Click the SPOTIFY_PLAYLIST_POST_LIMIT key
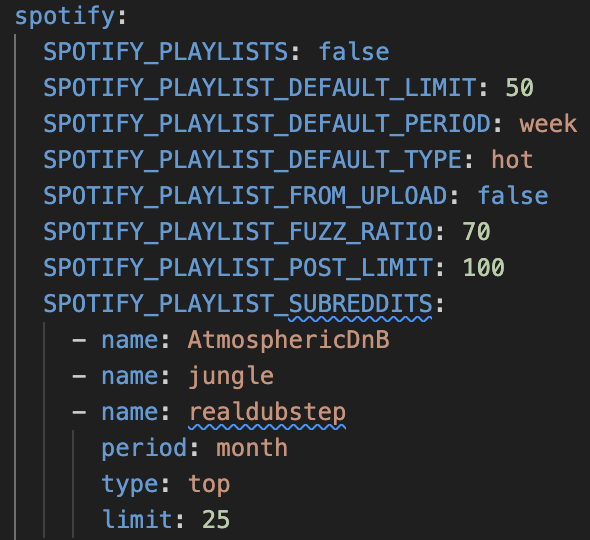590x540 pixels. coord(238,268)
